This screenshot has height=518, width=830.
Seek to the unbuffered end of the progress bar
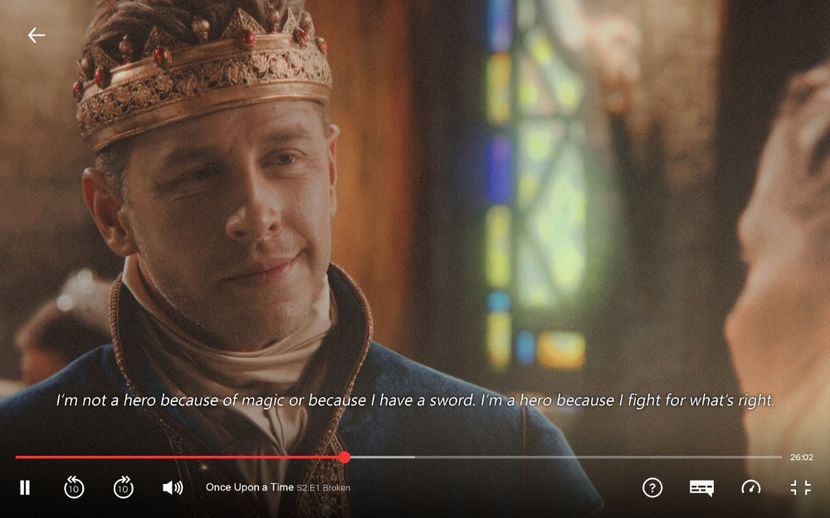coord(598,457)
